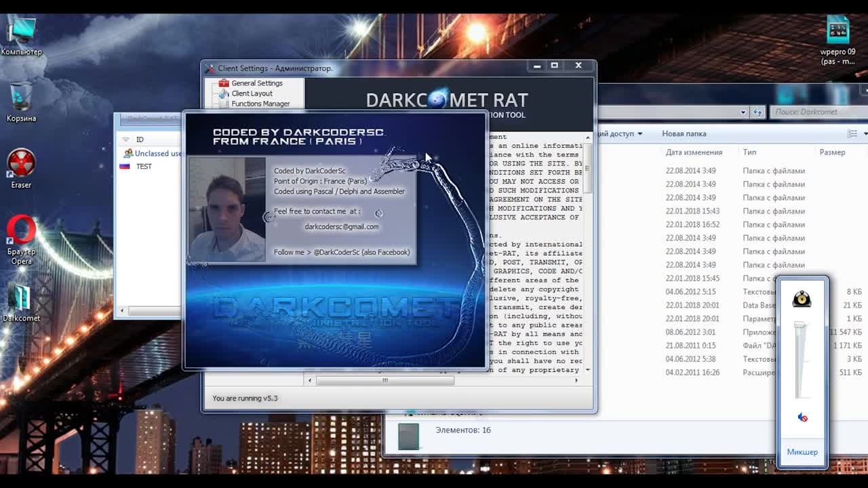Open the Корзина recycle bin icon
The height and width of the screenshot is (488, 868).
(x=21, y=103)
